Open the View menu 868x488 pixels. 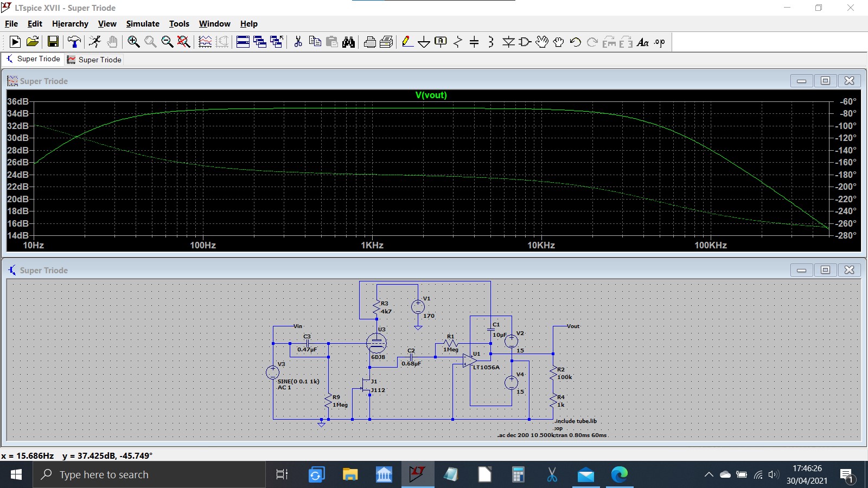107,23
